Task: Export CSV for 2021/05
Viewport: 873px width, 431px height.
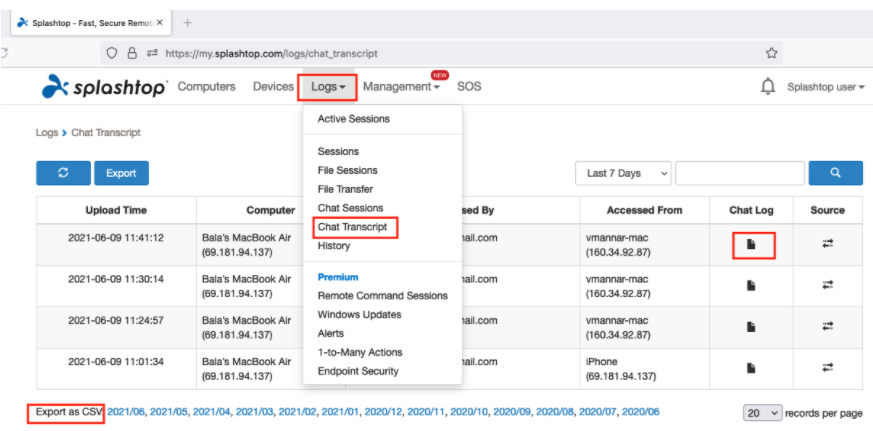Action: point(169,413)
